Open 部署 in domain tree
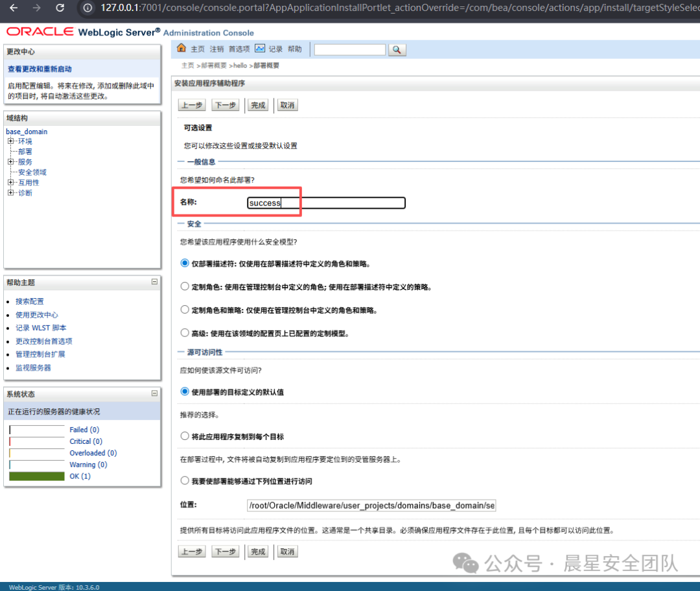700x591 pixels. (x=25, y=152)
